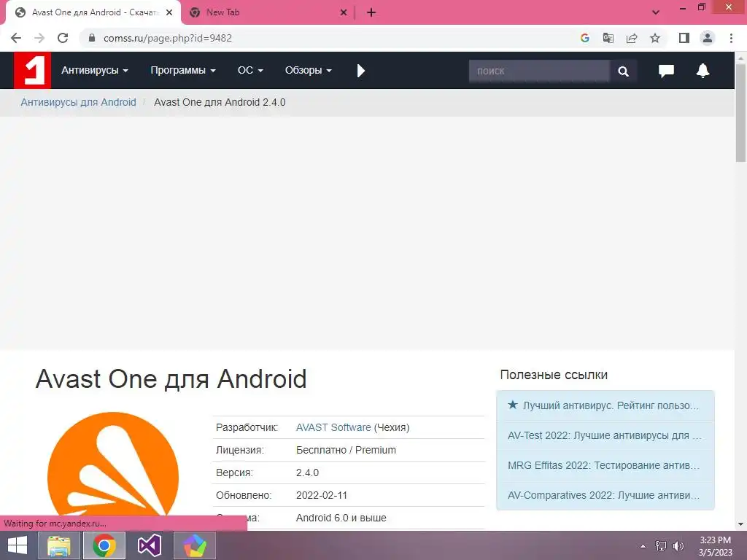Click the orange Avast One logo

tap(113, 464)
